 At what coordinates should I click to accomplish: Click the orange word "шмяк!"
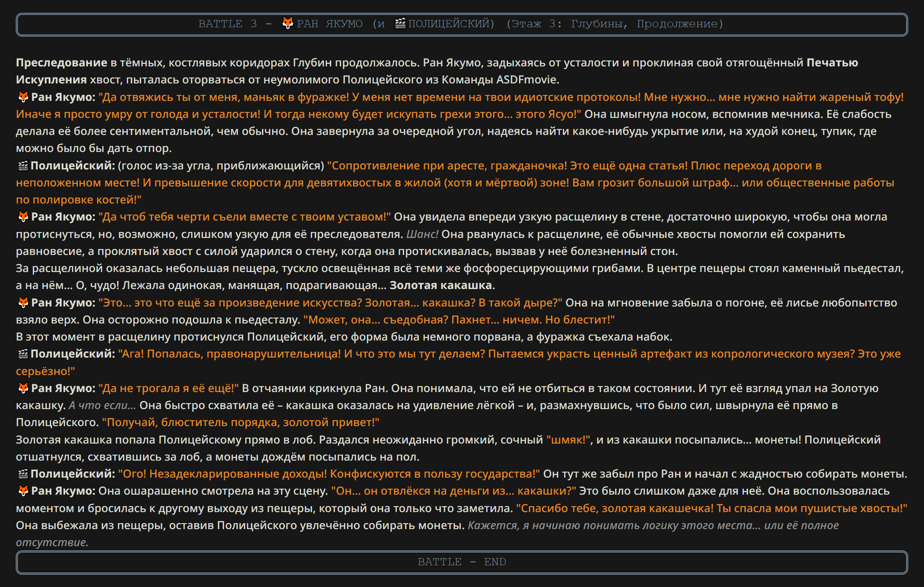(x=569, y=440)
